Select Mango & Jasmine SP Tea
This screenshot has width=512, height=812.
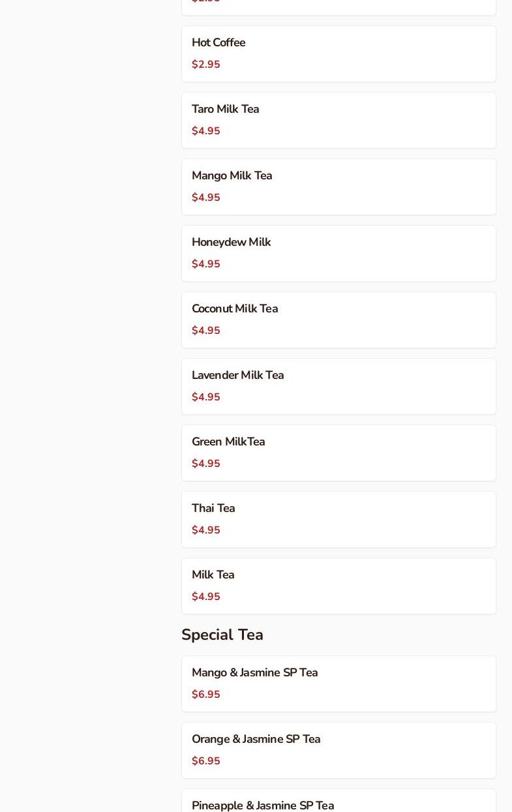coord(339,684)
